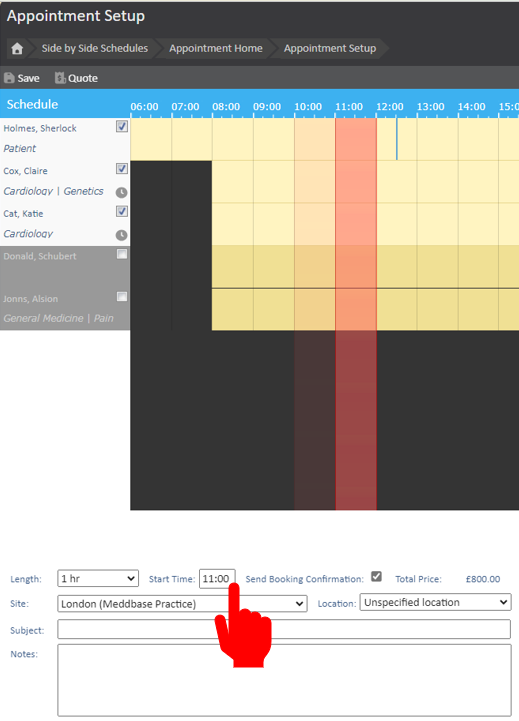Screen dimensions: 519x721
Task: Click the name Jonns, Alsion
Action: pos(30,299)
